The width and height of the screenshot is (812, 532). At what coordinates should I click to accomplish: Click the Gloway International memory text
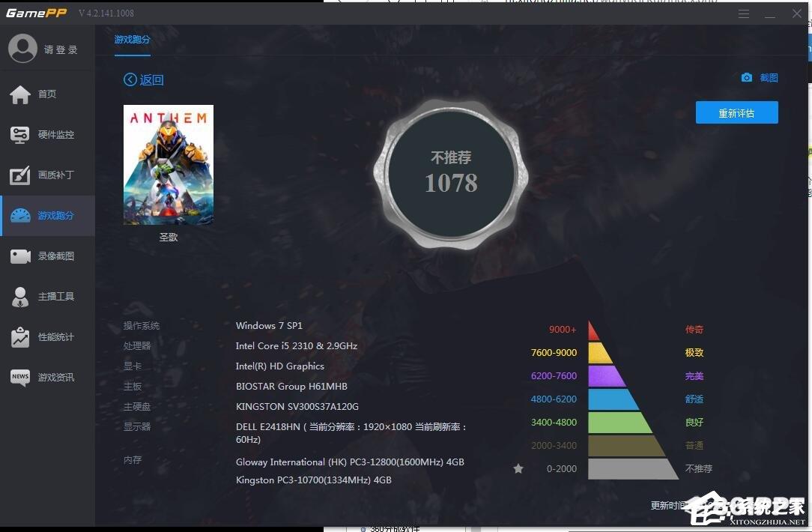pyautogui.click(x=350, y=462)
